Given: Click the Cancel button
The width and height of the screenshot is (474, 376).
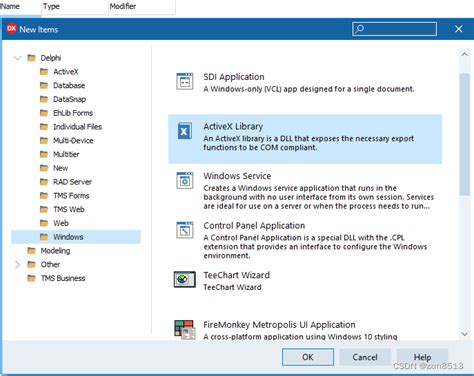Looking at the screenshot, I should 365,357.
